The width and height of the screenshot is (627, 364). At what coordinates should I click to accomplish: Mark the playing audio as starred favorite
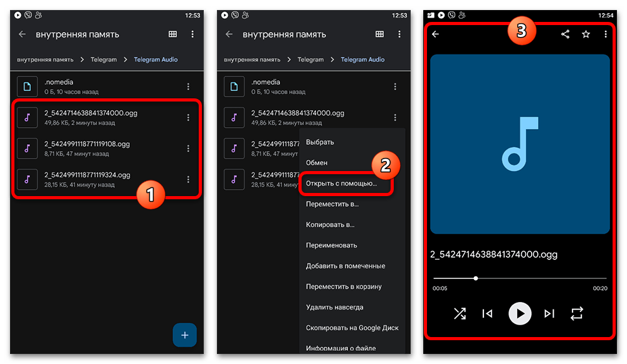[x=586, y=34]
